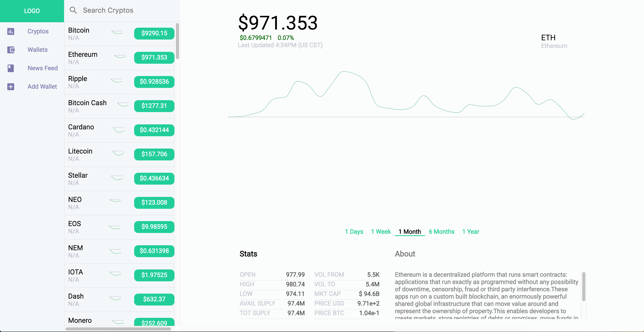Click the Litecoin sparkline mini chart

pos(118,153)
